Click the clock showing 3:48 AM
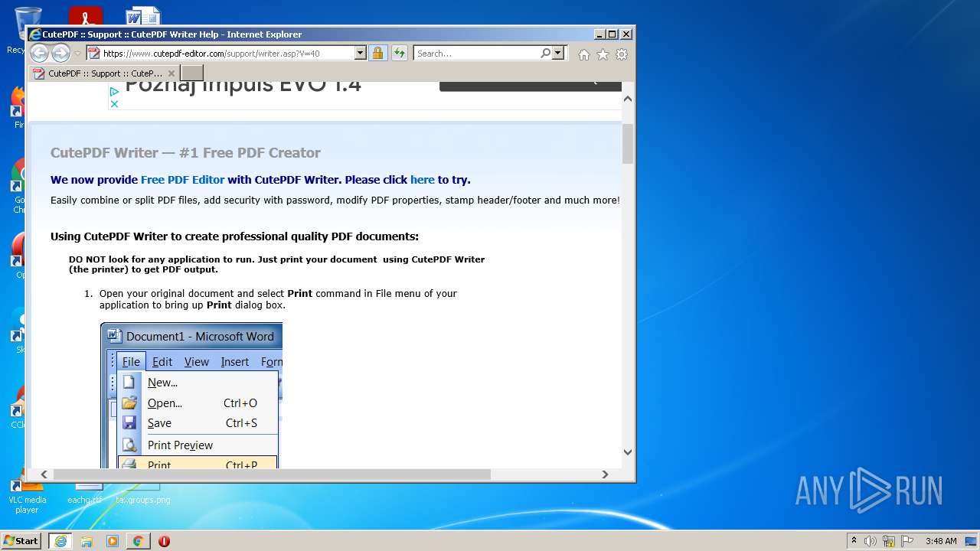 (x=941, y=541)
